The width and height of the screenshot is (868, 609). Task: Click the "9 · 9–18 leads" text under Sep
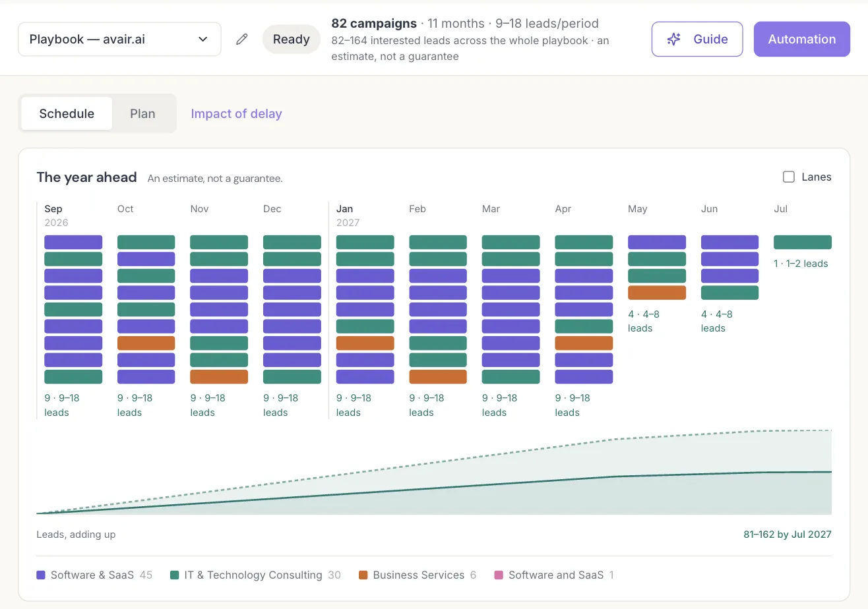(x=62, y=405)
